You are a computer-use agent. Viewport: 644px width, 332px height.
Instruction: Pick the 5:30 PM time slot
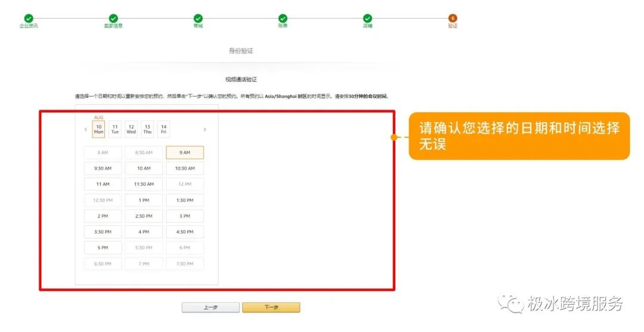click(144, 248)
